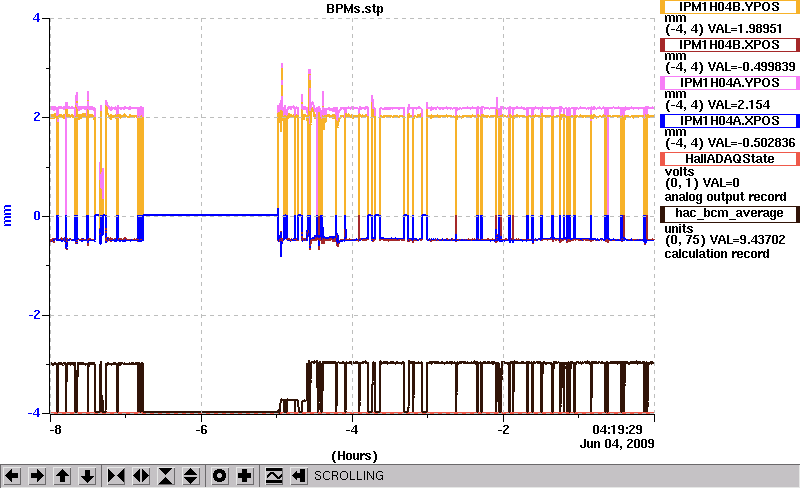Click the 'volts' unit under HallADAQState
This screenshot has width=800, height=488.
coord(680,172)
